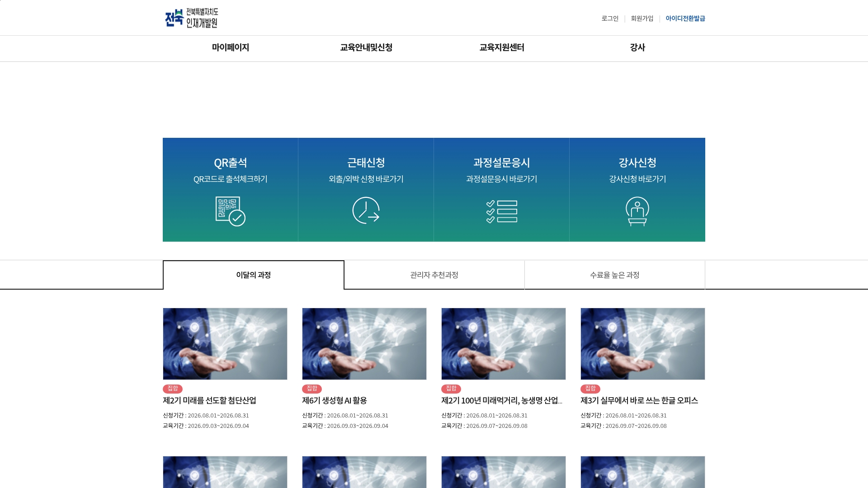This screenshot has width=868, height=488.
Task: Click 집합 badge on 첨단산업 course
Action: pyautogui.click(x=173, y=389)
